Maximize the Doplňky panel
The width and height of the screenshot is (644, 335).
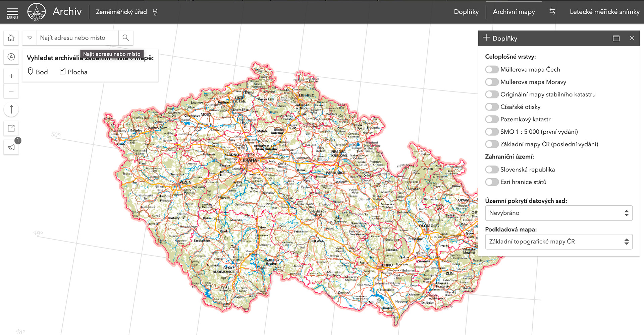tap(616, 38)
